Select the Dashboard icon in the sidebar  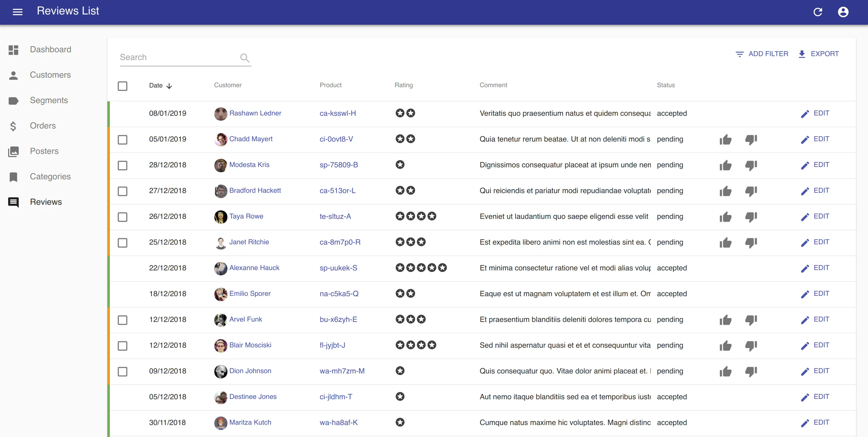(x=13, y=49)
